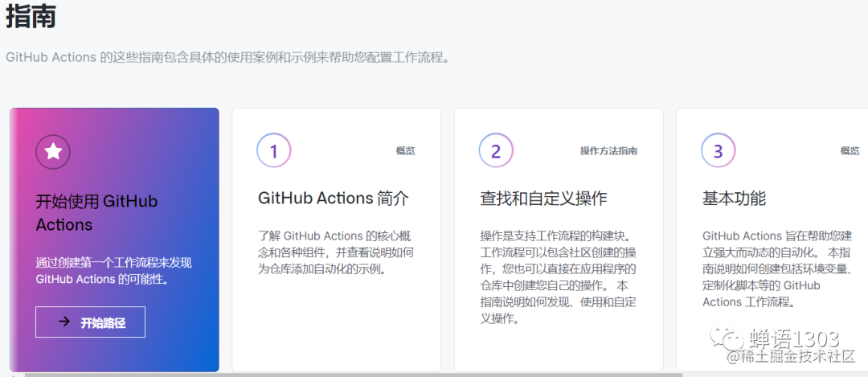
Task: Click description text beginning 了解 GitHub Actions
Action: (x=335, y=253)
